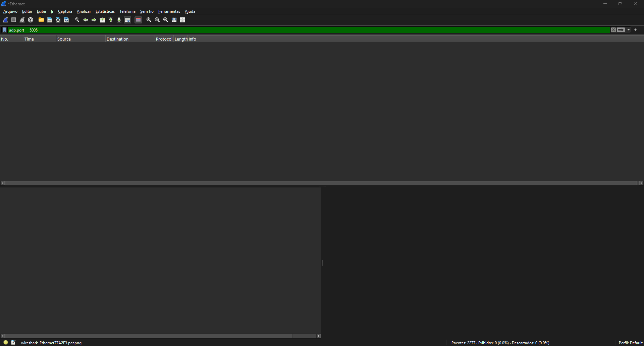644x346 pixels.
Task: Click the find packet magnifier icon
Action: tap(77, 20)
